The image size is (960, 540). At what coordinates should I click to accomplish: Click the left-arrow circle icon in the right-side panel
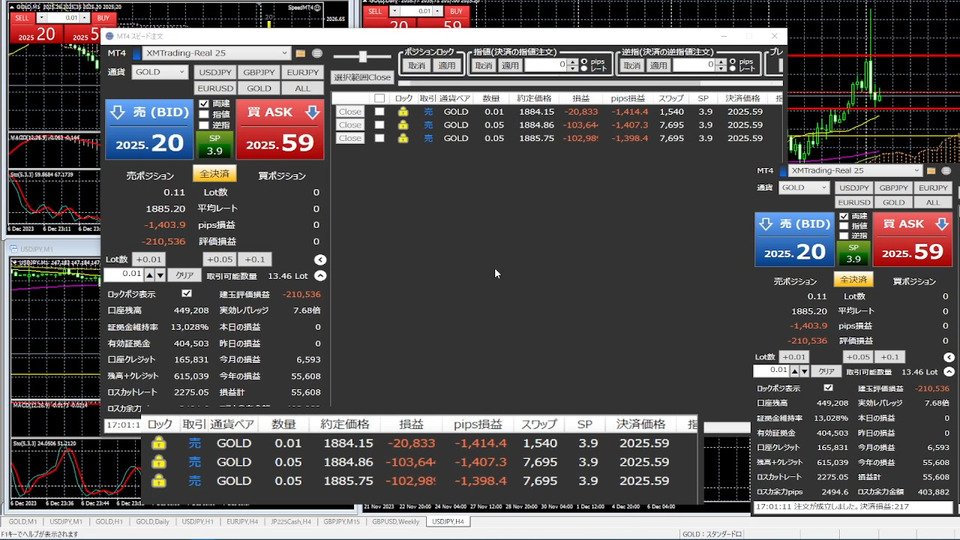pyautogui.click(x=949, y=357)
